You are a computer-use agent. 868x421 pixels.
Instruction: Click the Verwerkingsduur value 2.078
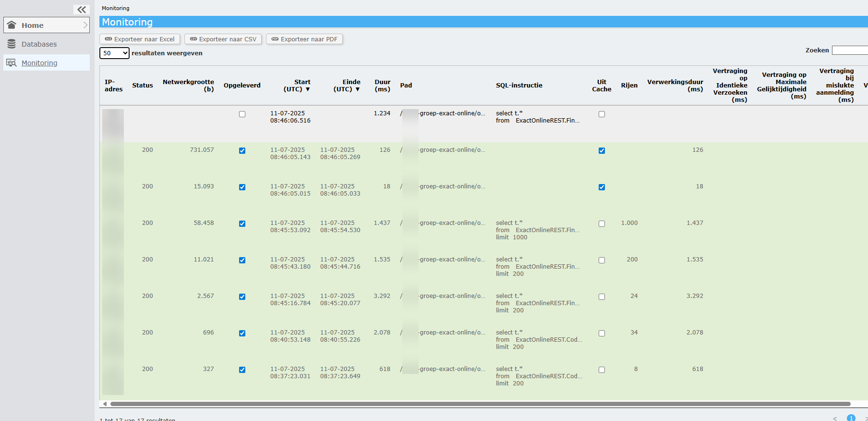tap(695, 333)
